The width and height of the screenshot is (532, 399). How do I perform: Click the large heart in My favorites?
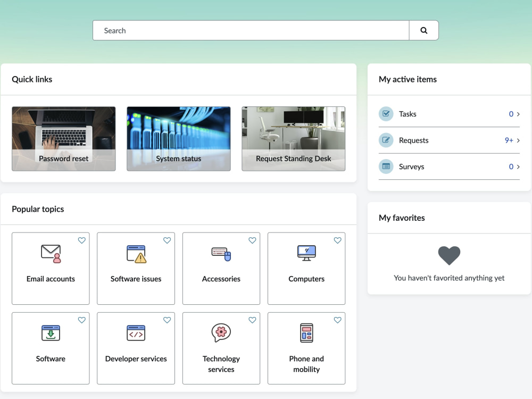coord(449,255)
